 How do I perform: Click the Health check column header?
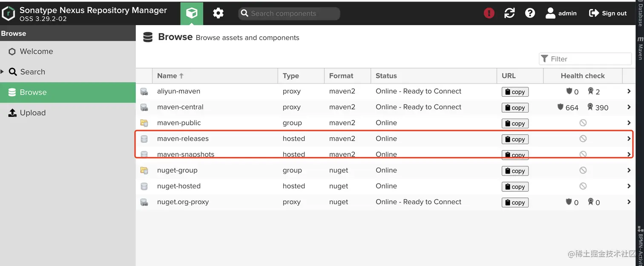583,75
